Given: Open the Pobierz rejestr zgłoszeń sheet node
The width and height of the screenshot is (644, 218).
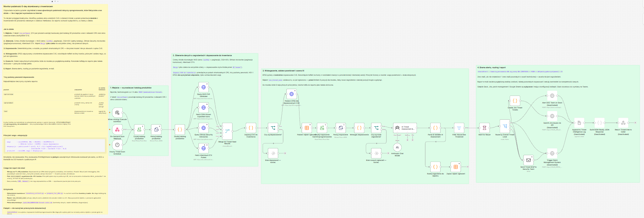Looking at the screenshot, I should 307,128.
